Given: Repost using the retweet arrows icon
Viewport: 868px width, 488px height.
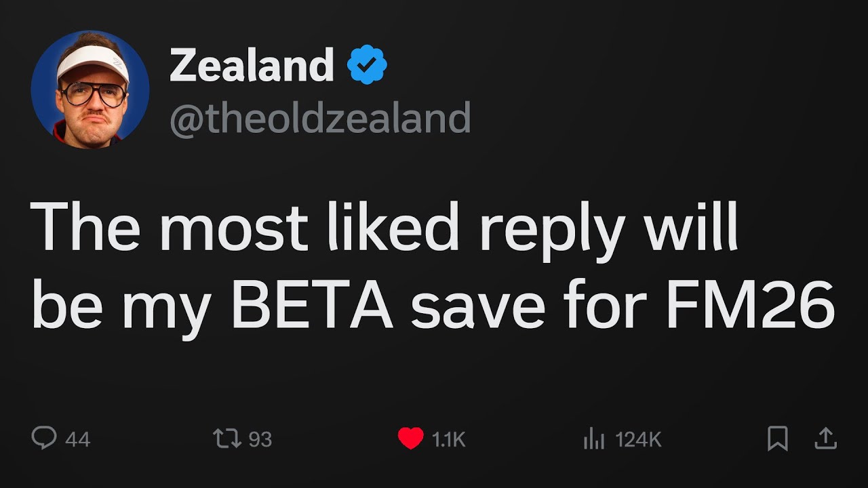Looking at the screenshot, I should 226,439.
